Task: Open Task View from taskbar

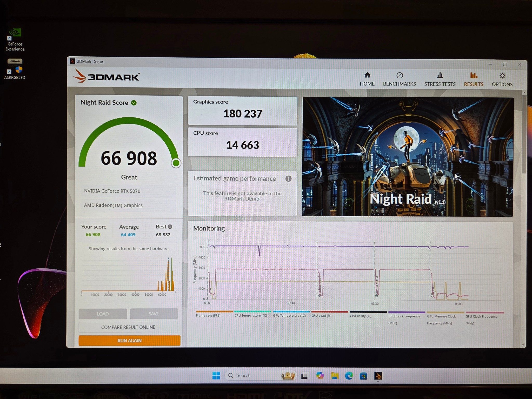Action: tap(304, 376)
